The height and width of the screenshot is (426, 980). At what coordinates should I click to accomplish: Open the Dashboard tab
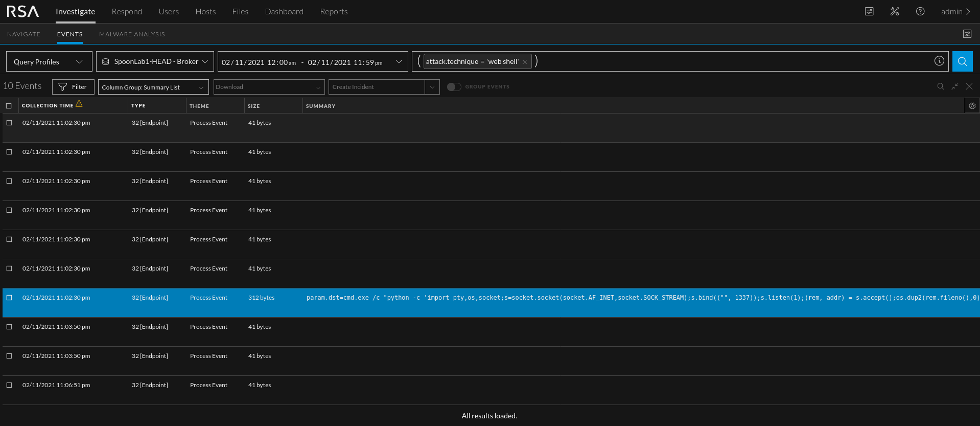[284, 11]
